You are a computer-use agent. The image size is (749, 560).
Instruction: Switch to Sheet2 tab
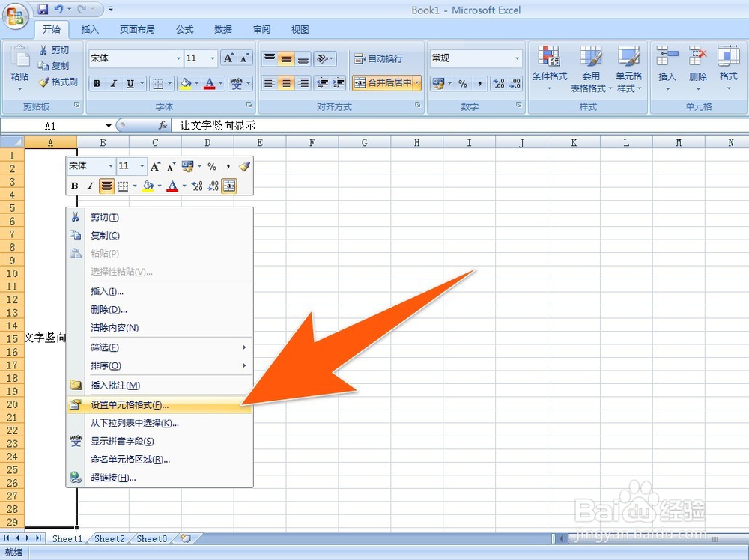[109, 538]
